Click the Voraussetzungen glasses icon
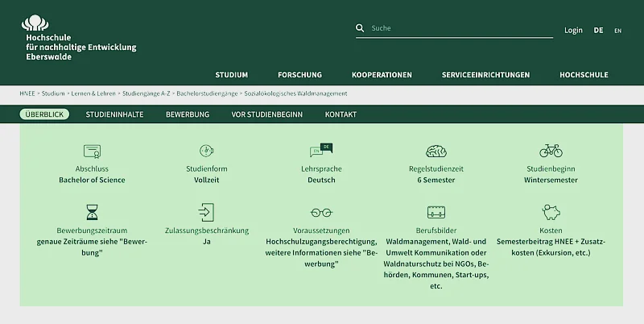 coord(321,213)
